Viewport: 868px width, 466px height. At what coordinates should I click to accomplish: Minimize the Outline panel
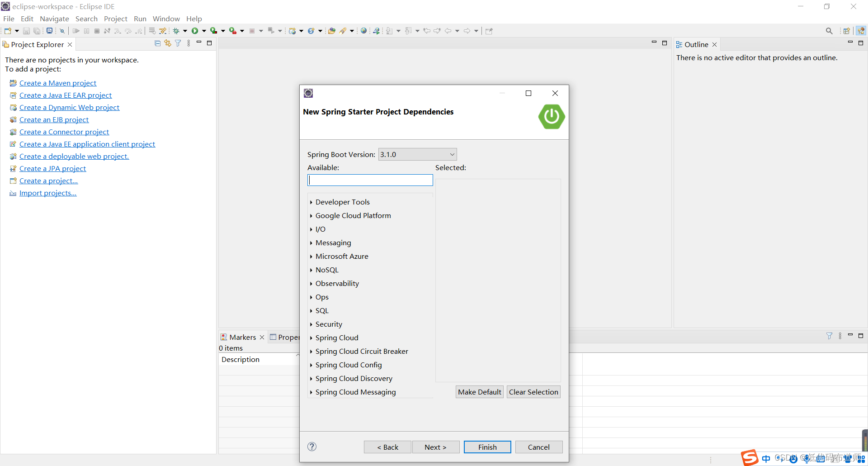click(x=850, y=43)
